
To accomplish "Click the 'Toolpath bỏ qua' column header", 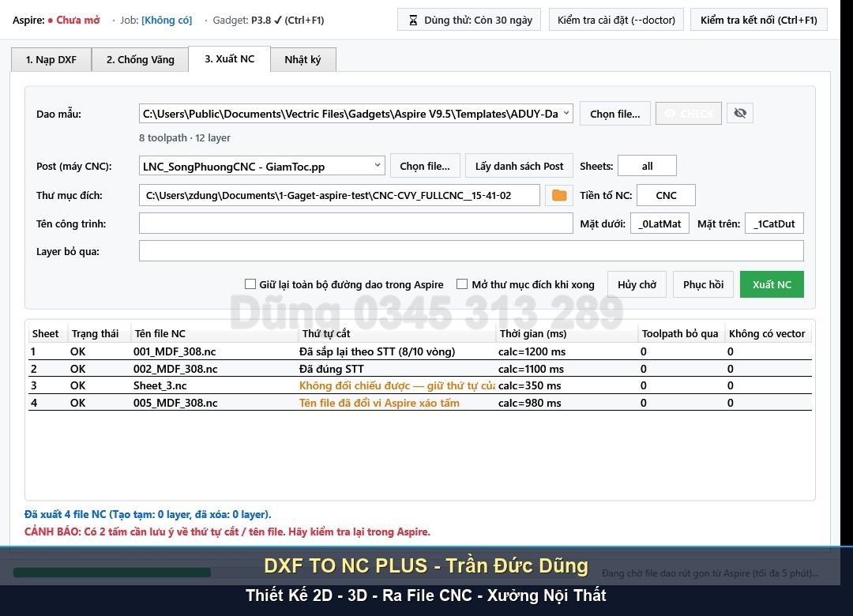I will (x=680, y=333).
